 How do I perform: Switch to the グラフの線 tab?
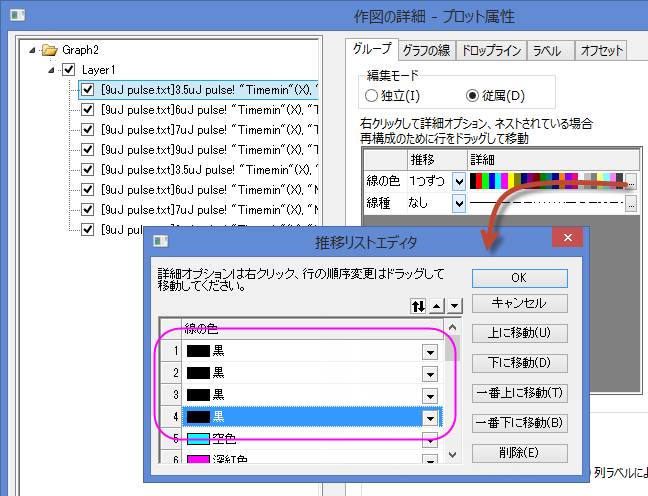[426, 51]
